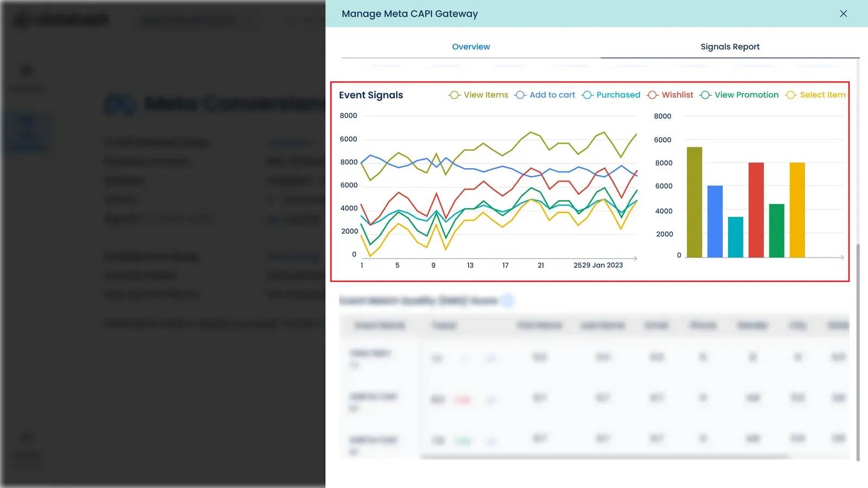
Task: Click the Wishlist circle marker icon
Action: pos(653,95)
